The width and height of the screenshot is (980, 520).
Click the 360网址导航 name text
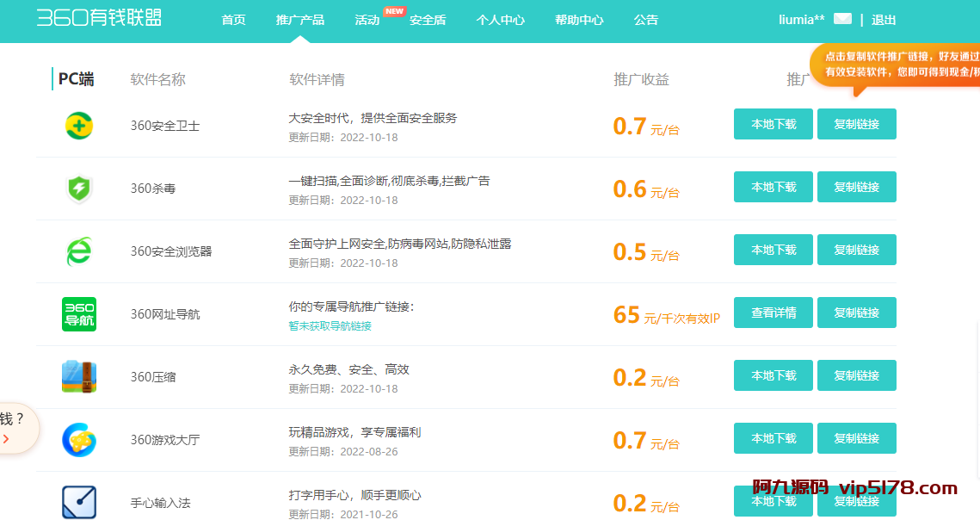165,314
